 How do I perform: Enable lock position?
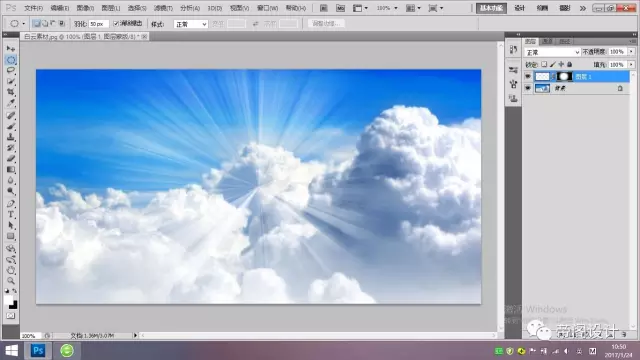pyautogui.click(x=561, y=64)
